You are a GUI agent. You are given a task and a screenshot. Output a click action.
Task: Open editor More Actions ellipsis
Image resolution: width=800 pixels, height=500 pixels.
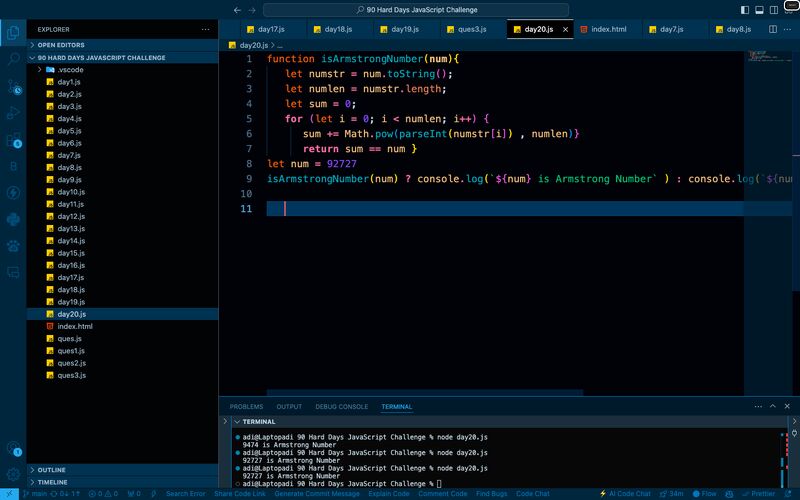[787, 29]
